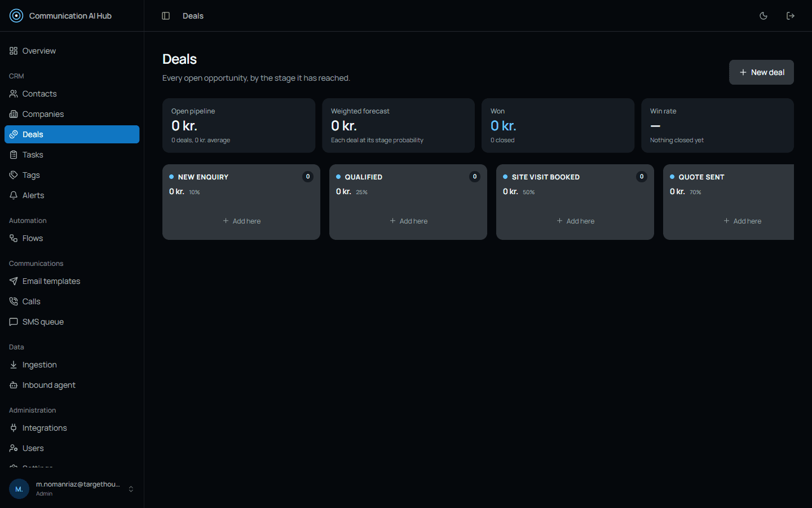Add here in Site Visit Booked column
Screen dimensions: 812x508
[x=575, y=221]
